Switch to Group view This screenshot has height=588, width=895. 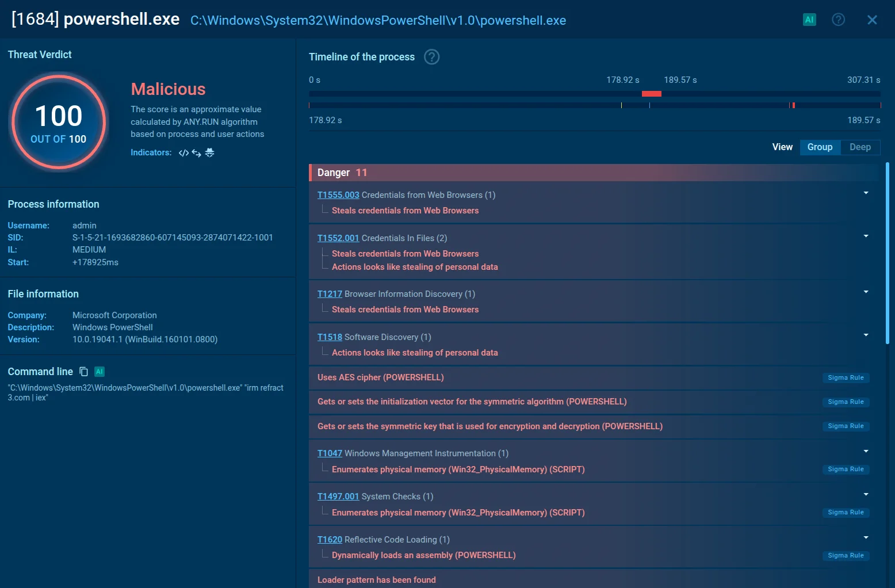pyautogui.click(x=820, y=147)
